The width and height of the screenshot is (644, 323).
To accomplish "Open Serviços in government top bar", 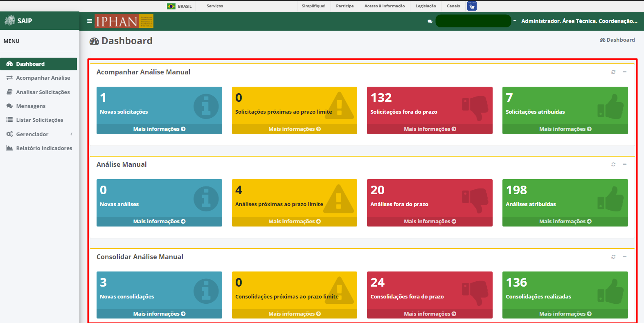I will click(x=215, y=6).
